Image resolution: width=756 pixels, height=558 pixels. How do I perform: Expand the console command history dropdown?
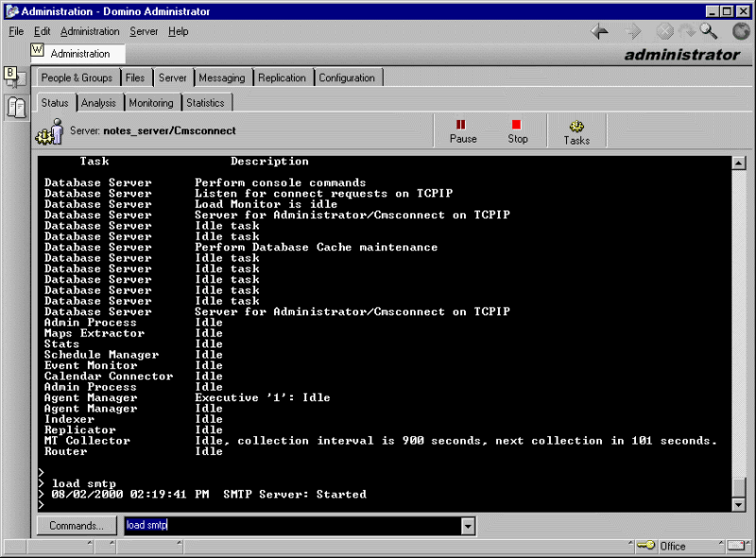pos(468,526)
